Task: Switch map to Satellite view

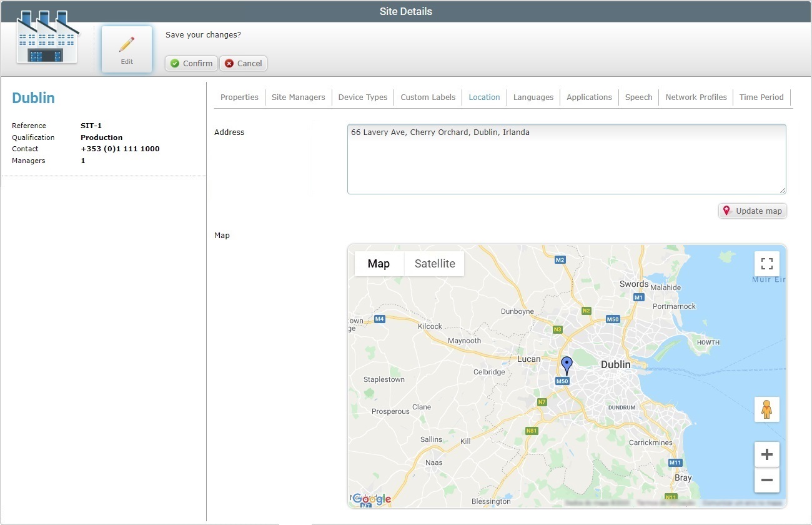Action: pyautogui.click(x=434, y=264)
